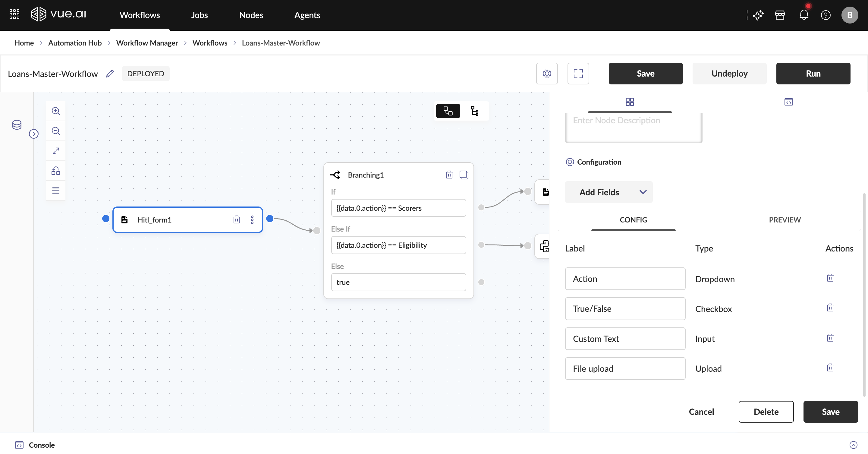Expand the left sidebar panel arrow
The width and height of the screenshot is (868, 454).
point(34,134)
